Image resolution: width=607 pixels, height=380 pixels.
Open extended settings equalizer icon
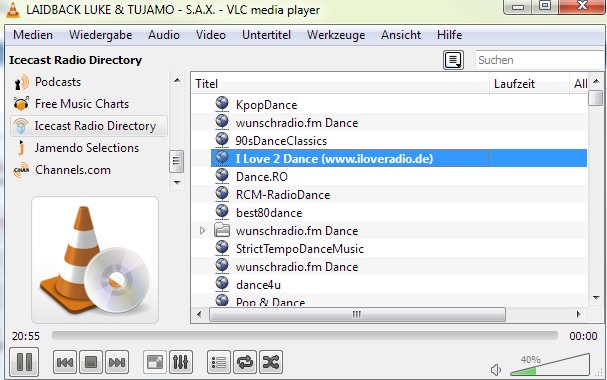point(181,362)
